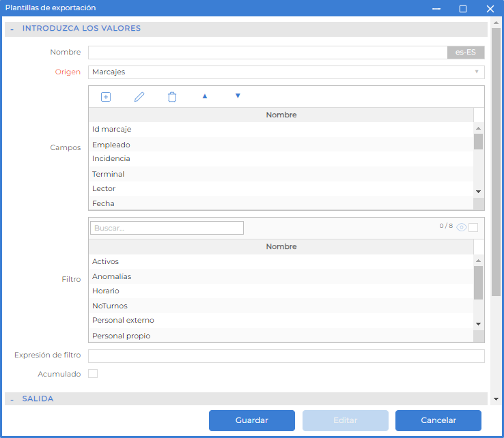Click the Filtro list scroll-up arrow
Image resolution: width=504 pixels, height=438 pixels.
(478, 261)
